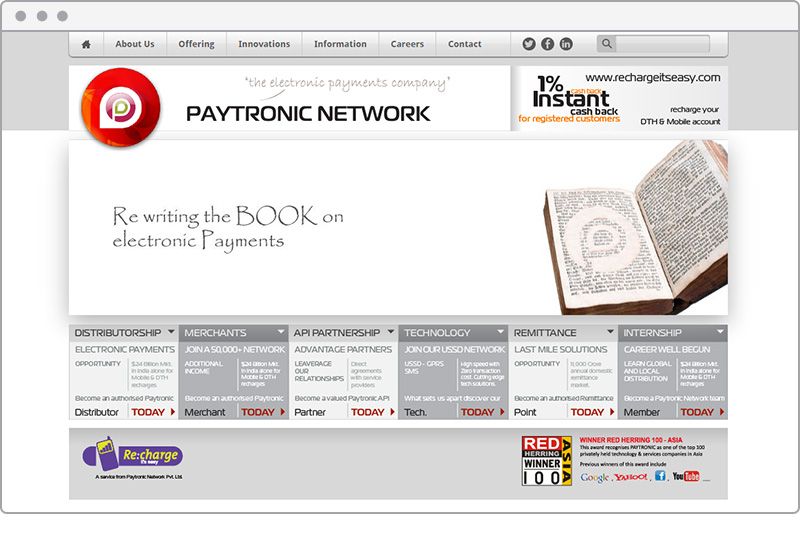Click the open book slider image
The height and width of the screenshot is (560, 800).
pos(636,228)
